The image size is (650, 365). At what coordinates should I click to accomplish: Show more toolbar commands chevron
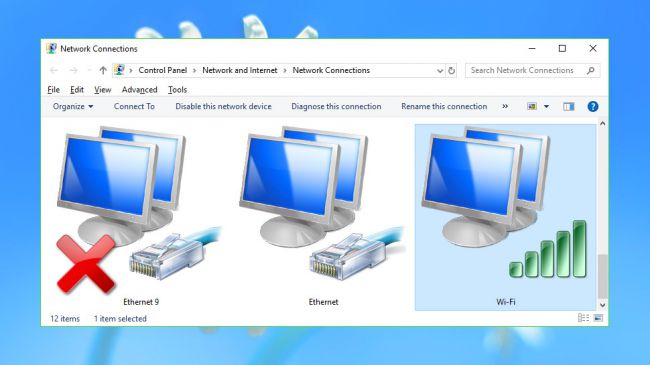click(505, 106)
